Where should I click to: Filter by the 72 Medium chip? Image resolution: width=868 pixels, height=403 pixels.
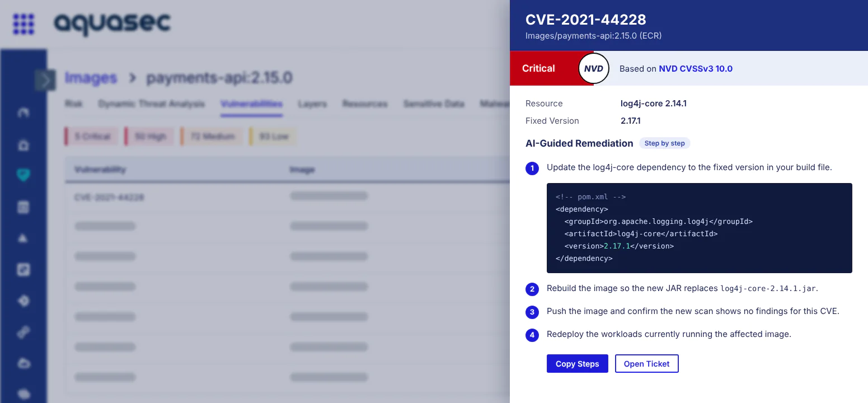pyautogui.click(x=212, y=137)
